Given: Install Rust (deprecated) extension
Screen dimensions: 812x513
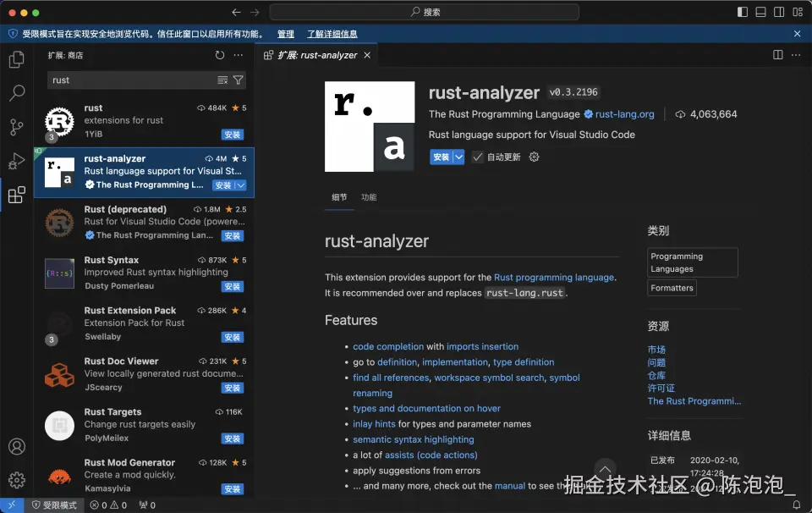Looking at the screenshot, I should (x=233, y=236).
